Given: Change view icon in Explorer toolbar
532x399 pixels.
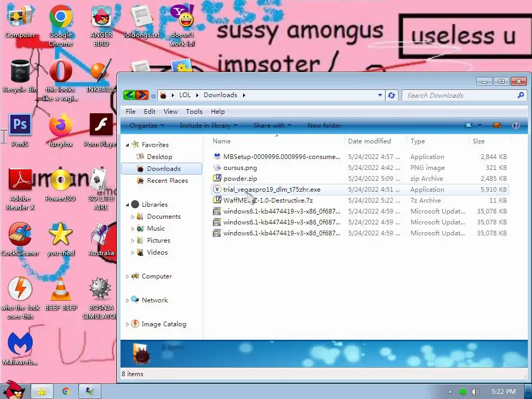Looking at the screenshot, I should pyautogui.click(x=469, y=125).
